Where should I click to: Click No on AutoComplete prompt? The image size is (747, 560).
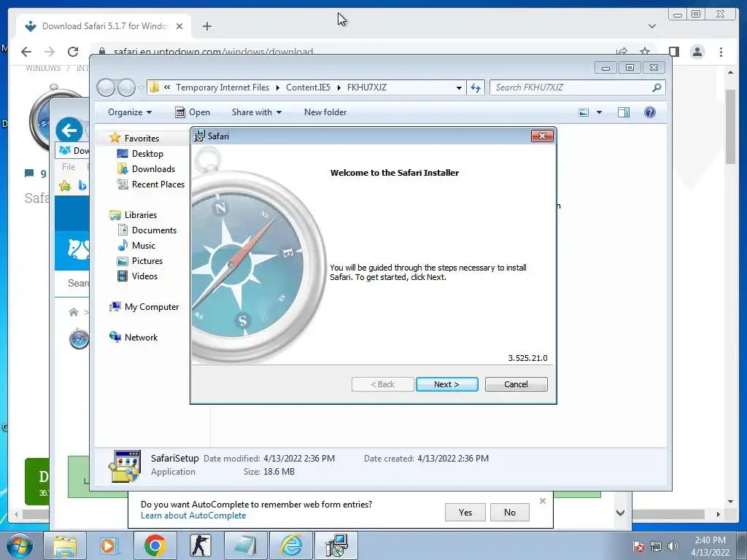coord(510,513)
